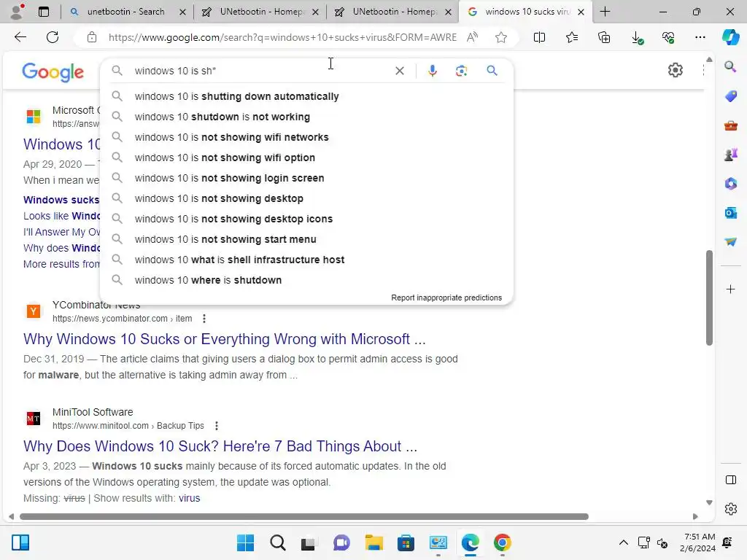Open Google quick settings gear
Viewport: 747px width, 560px height.
click(675, 71)
